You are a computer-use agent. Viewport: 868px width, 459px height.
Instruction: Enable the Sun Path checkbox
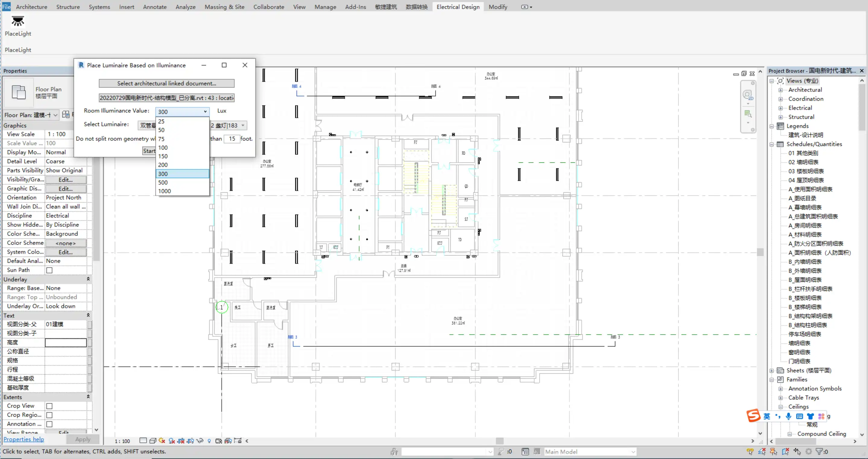(49, 270)
